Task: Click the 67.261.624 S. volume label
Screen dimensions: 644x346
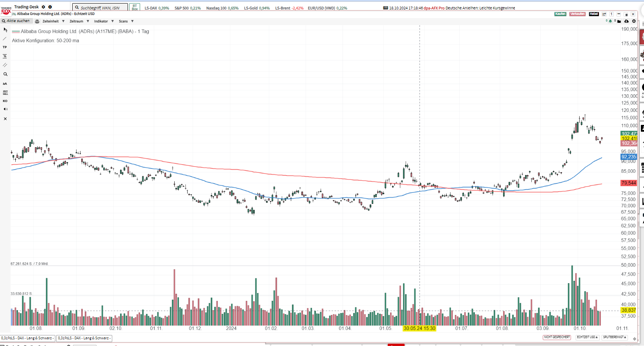Action: [29, 264]
